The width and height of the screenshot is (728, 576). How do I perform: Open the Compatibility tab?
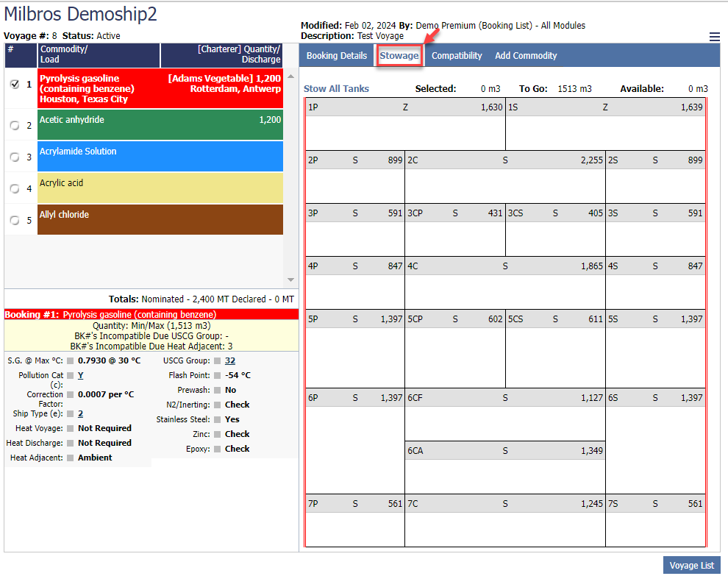click(x=457, y=56)
